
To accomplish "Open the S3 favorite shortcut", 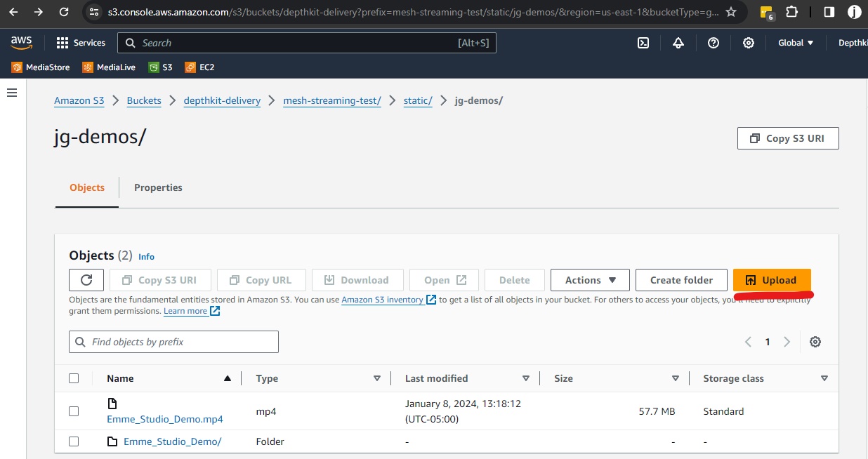I will (160, 67).
